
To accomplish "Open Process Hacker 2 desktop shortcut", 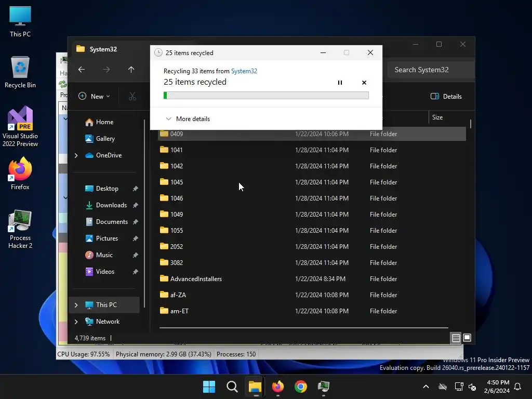I will 20,229.
